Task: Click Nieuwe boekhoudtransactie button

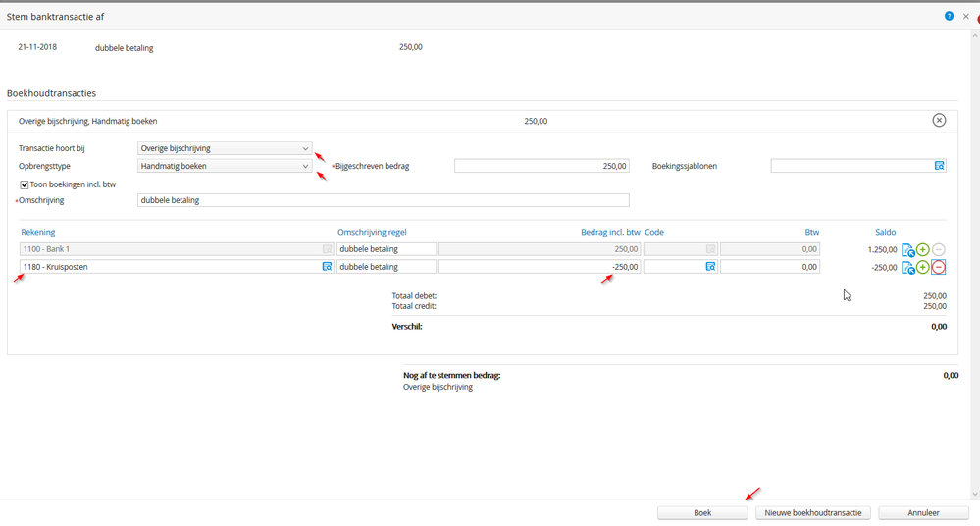Action: (x=812, y=512)
